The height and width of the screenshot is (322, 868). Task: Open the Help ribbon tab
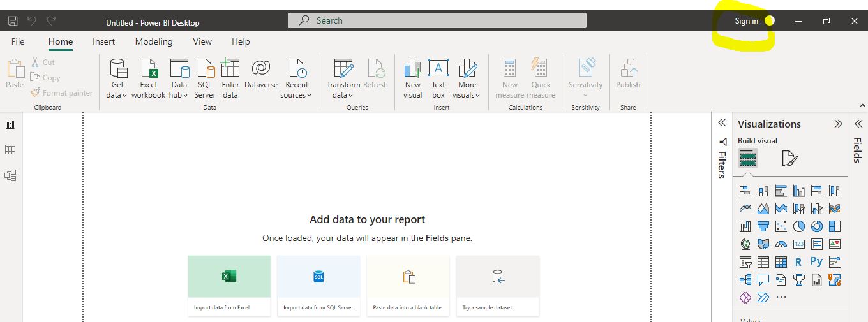tap(241, 41)
